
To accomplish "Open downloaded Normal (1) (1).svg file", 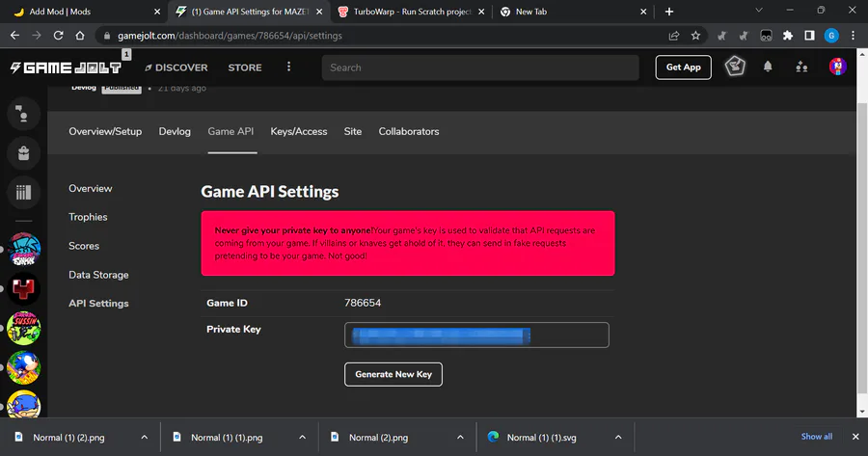I will tap(541, 437).
